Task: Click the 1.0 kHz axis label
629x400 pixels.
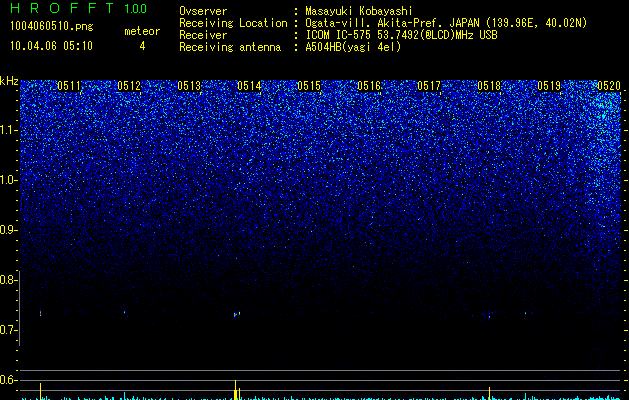Action: (x=8, y=181)
